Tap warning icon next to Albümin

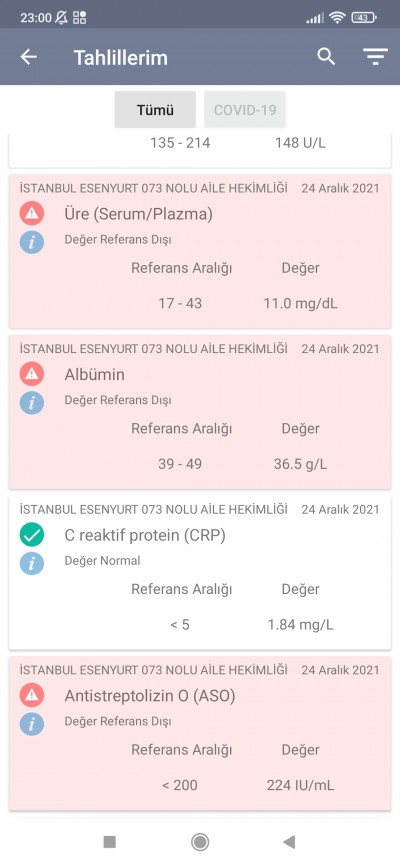[32, 374]
